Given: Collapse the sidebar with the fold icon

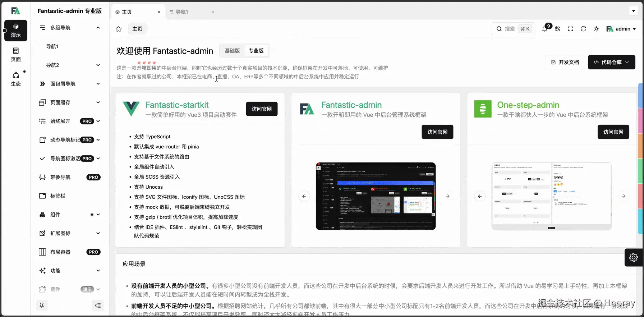Looking at the screenshot, I should click(98, 305).
